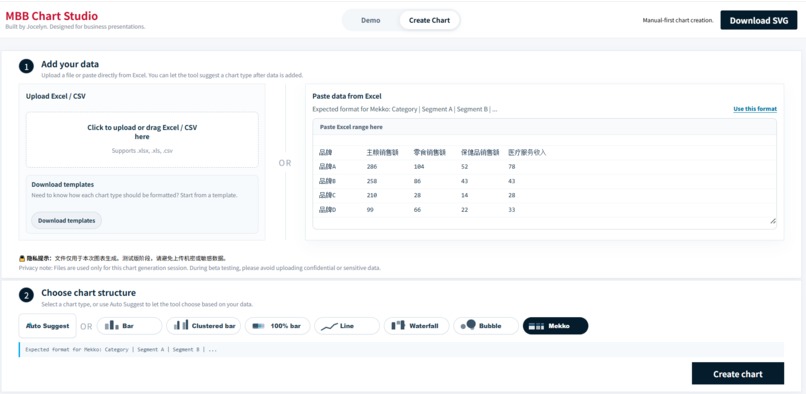This screenshot has width=806, height=394.
Task: Select the Mekko chart type
Action: click(x=555, y=326)
